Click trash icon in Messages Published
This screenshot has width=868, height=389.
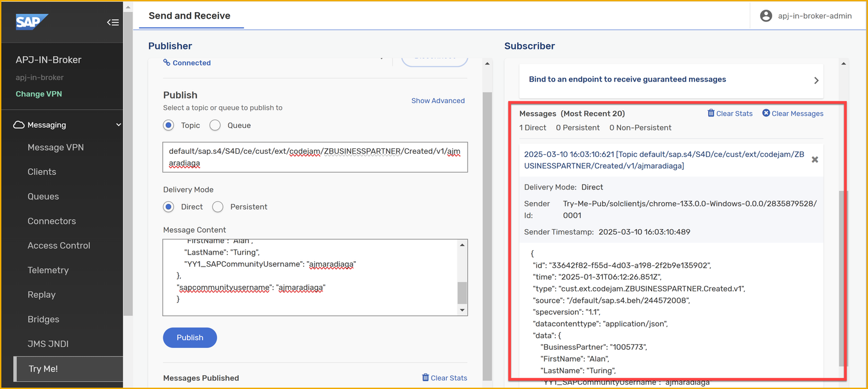click(426, 378)
